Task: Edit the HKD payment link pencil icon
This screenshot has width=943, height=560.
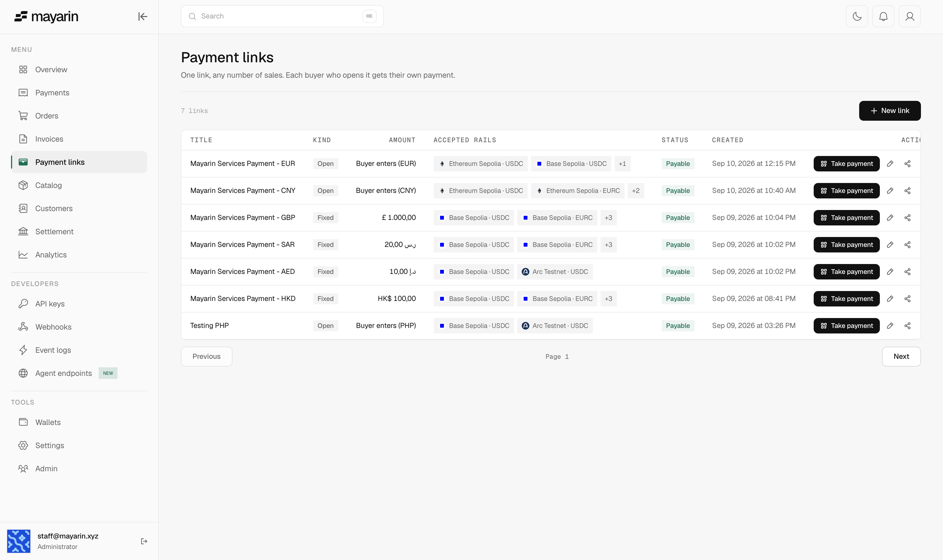Action: (x=890, y=298)
